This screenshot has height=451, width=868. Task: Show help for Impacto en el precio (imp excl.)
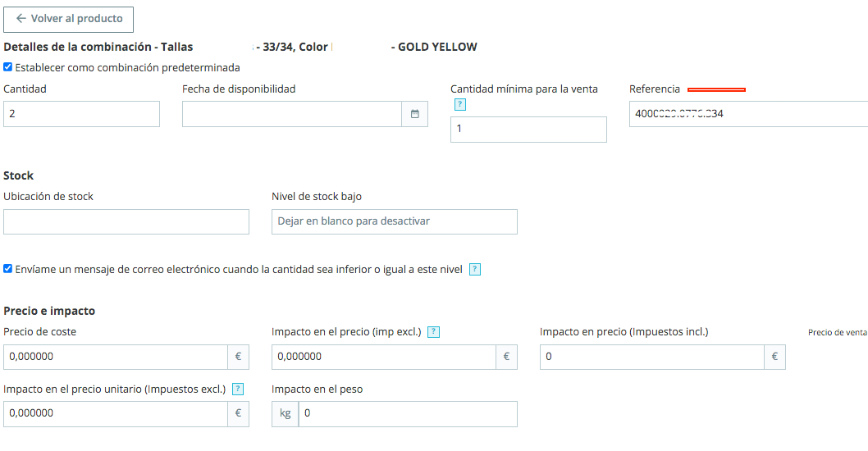pos(434,332)
